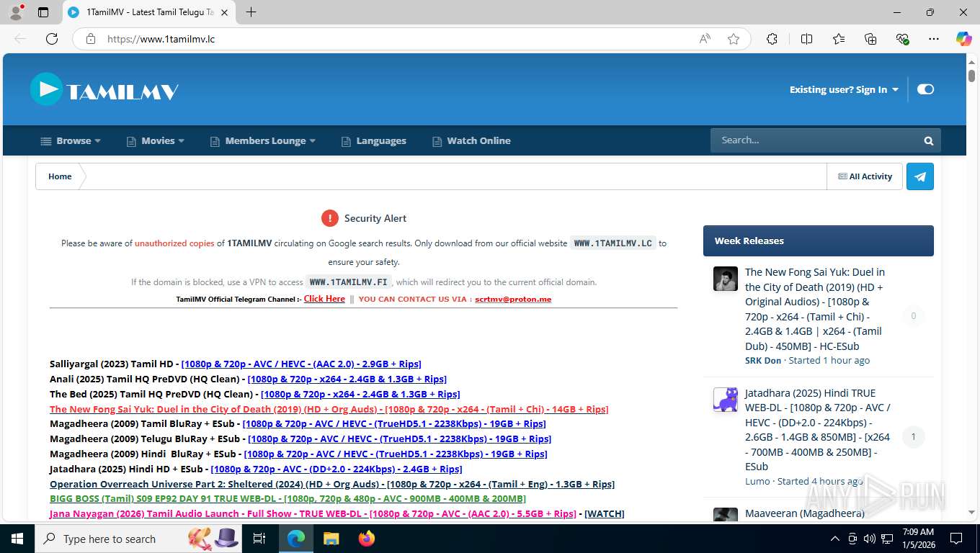Launch Firefox from taskbar
Image resolution: width=980 pixels, height=553 pixels.
(367, 539)
